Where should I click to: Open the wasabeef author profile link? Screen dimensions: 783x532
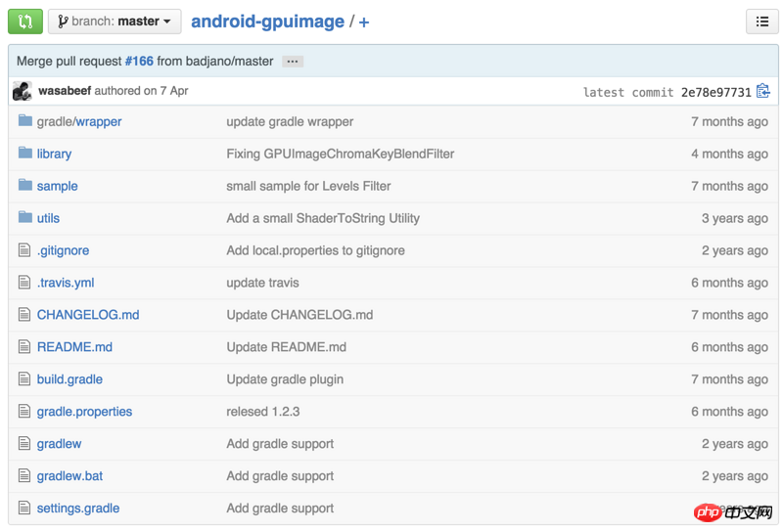[65, 91]
